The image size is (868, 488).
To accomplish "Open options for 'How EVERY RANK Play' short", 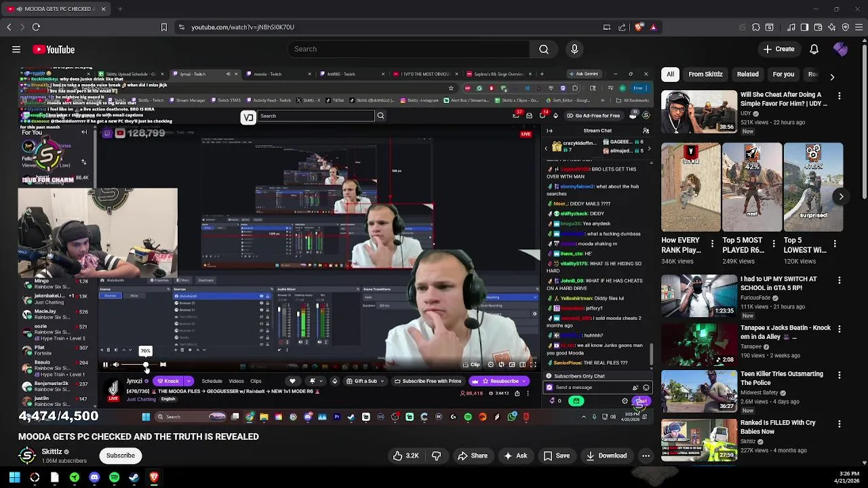I will (712, 243).
